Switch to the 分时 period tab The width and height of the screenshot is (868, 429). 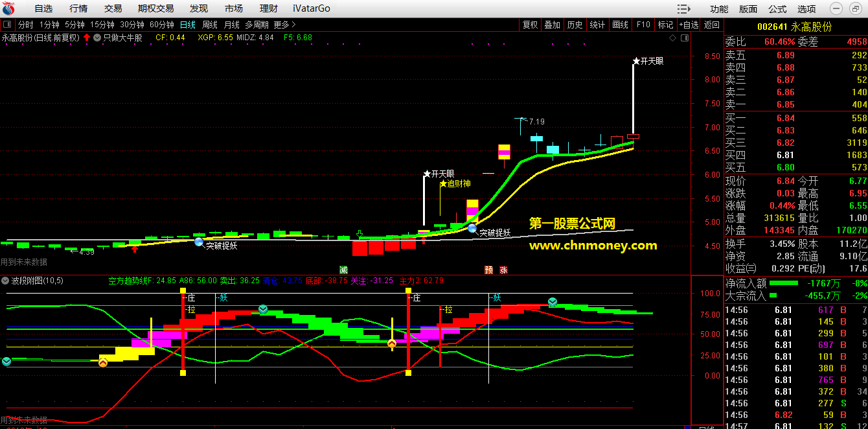pos(26,25)
